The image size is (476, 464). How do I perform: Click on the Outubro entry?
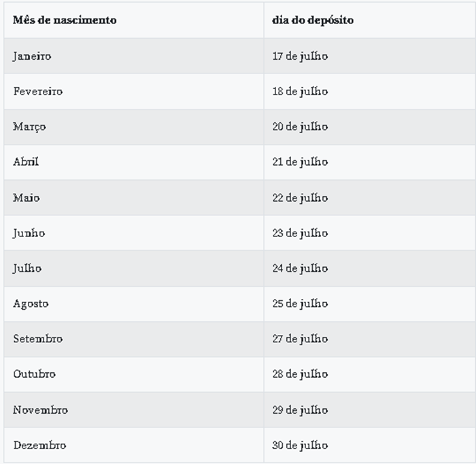point(35,374)
